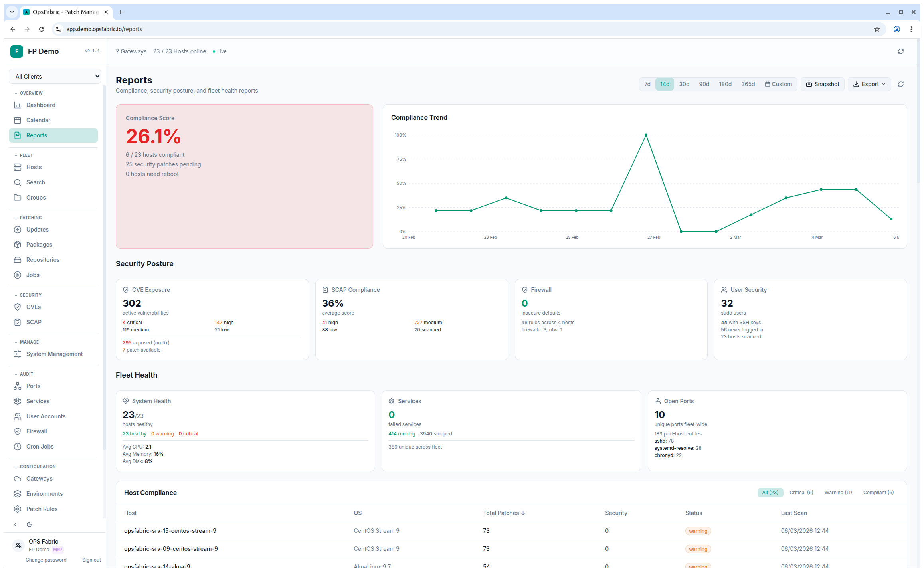Switch compliance trend to 30d range

pyautogui.click(x=684, y=84)
